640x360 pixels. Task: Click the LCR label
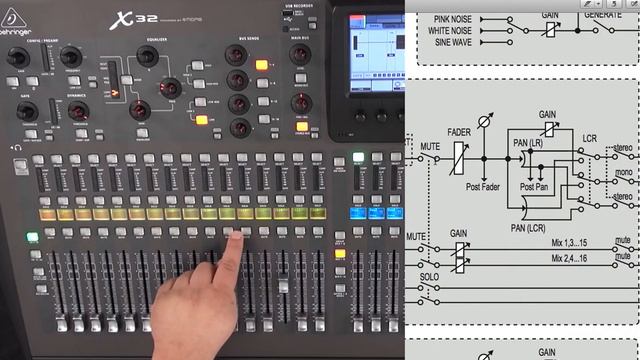589,139
